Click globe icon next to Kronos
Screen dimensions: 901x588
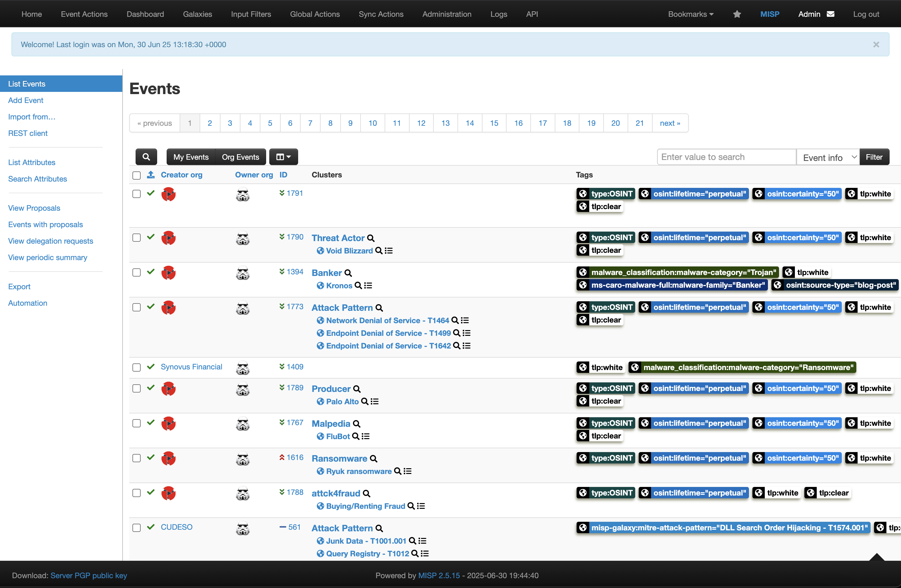(320, 285)
